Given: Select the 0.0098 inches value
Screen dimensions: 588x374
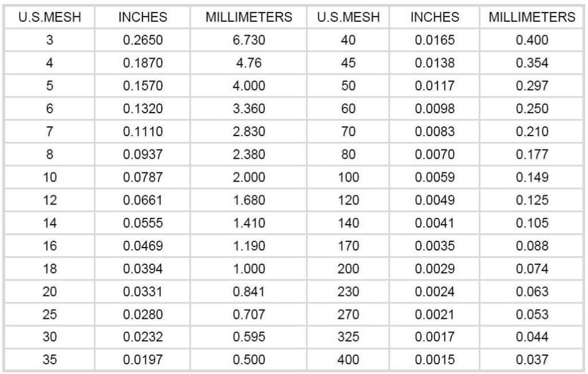Looking at the screenshot, I should pyautogui.click(x=434, y=109).
